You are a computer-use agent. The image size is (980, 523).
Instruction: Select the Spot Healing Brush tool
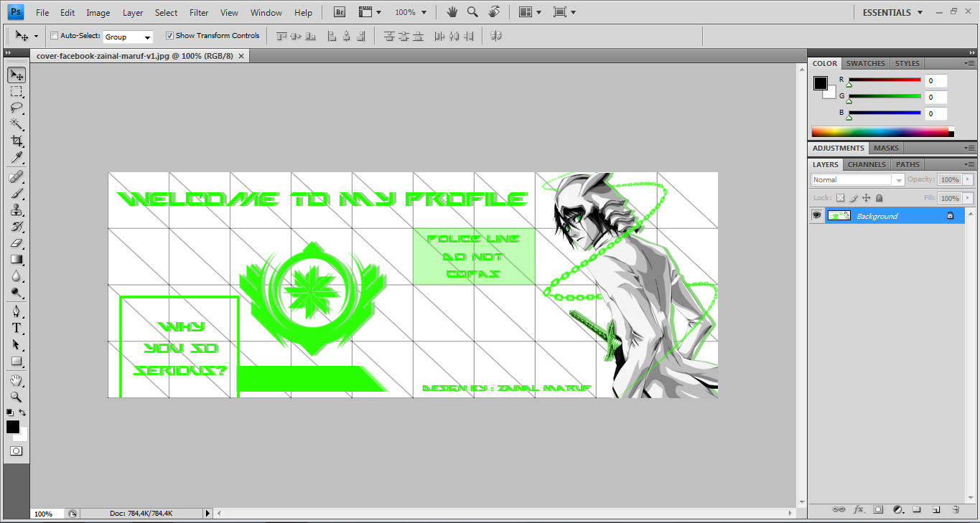16,176
